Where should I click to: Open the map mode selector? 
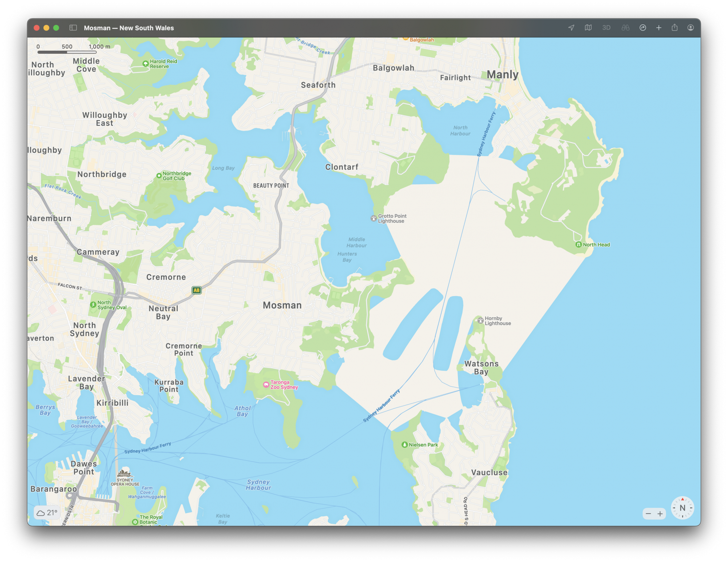(588, 28)
